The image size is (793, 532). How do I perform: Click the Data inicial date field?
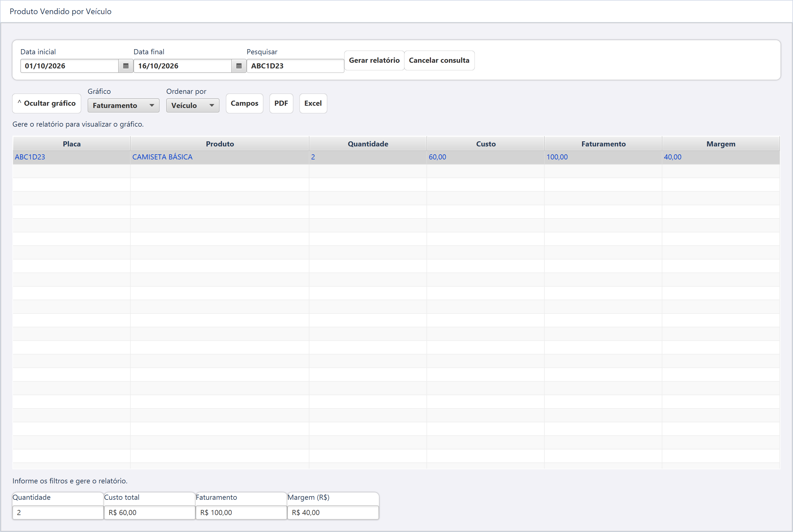point(70,66)
